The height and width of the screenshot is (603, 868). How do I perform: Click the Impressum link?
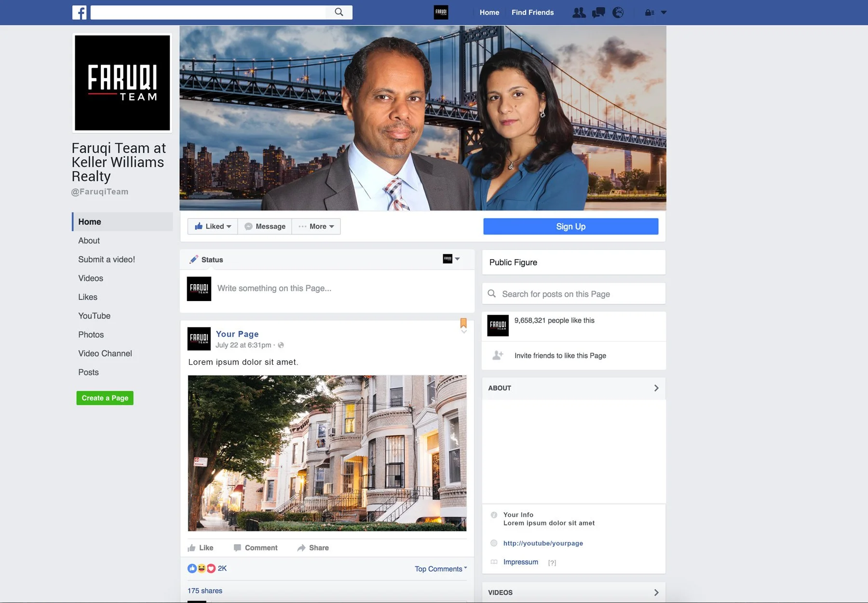(521, 562)
